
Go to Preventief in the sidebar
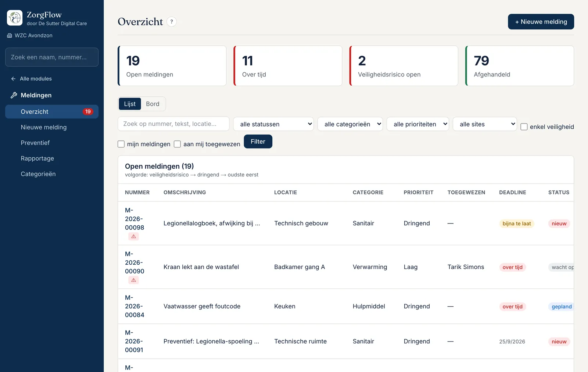(52, 143)
